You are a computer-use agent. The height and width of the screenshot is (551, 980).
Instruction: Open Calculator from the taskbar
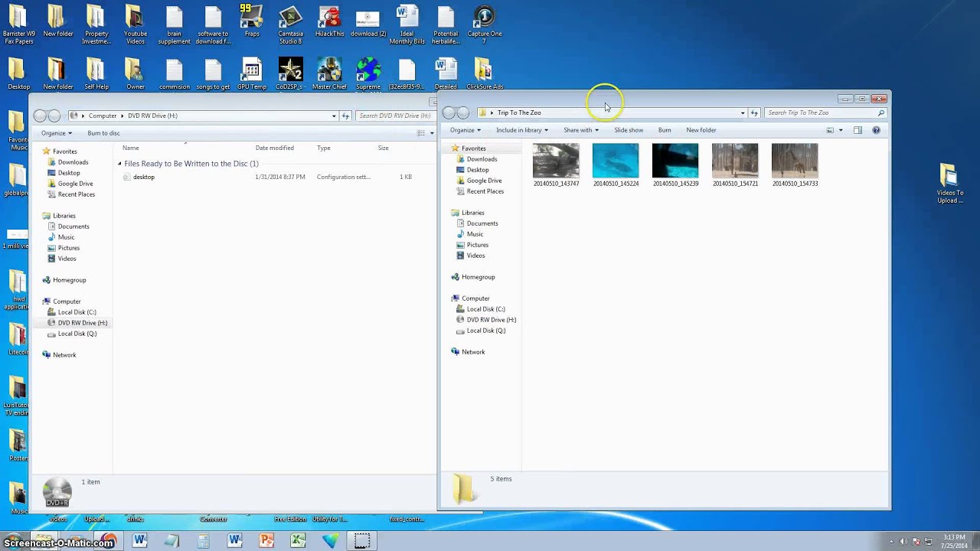pyautogui.click(x=203, y=541)
